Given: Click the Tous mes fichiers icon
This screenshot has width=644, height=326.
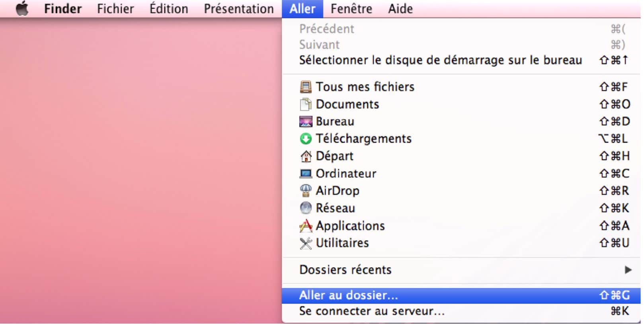Looking at the screenshot, I should click(x=306, y=87).
